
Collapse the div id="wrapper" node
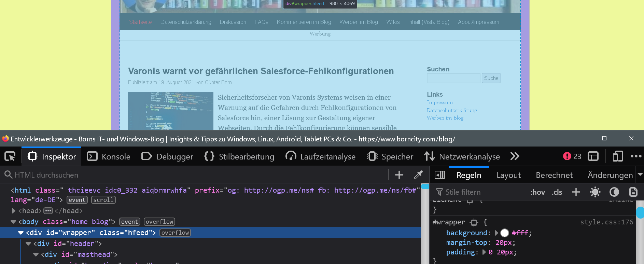pyautogui.click(x=21, y=233)
